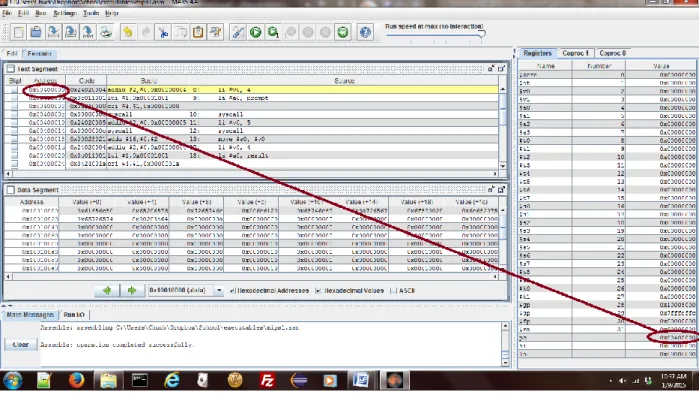Toggle the Hexadecimal Addresses checkbox
The width and height of the screenshot is (699, 395).
pyautogui.click(x=233, y=291)
